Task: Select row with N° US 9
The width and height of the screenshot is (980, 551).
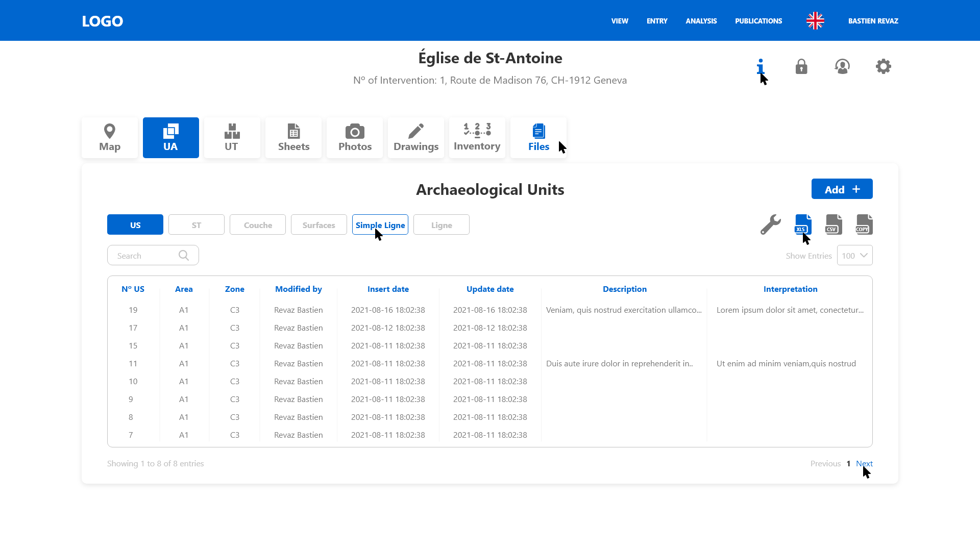Action: click(490, 399)
